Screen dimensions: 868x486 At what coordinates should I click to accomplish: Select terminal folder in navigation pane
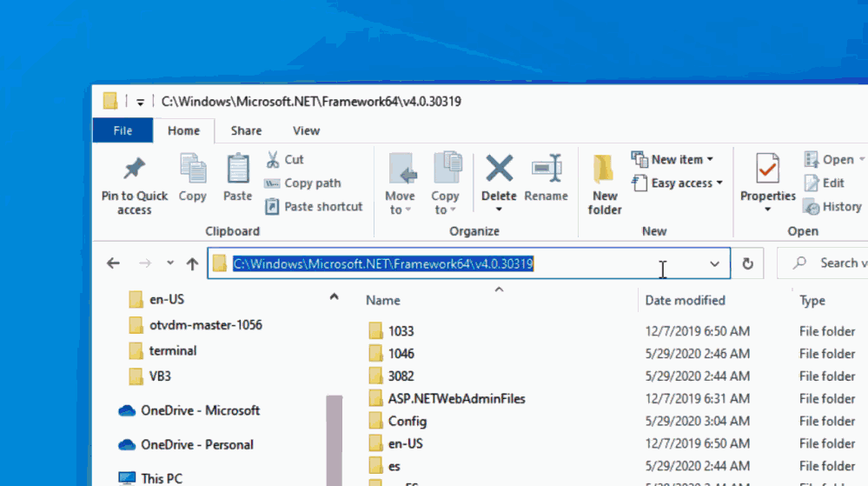point(162,350)
